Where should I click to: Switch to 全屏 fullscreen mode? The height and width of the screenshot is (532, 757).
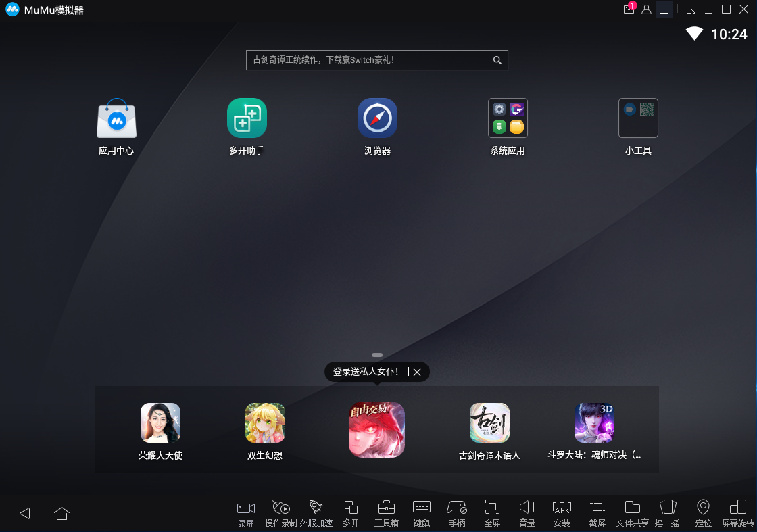492,513
